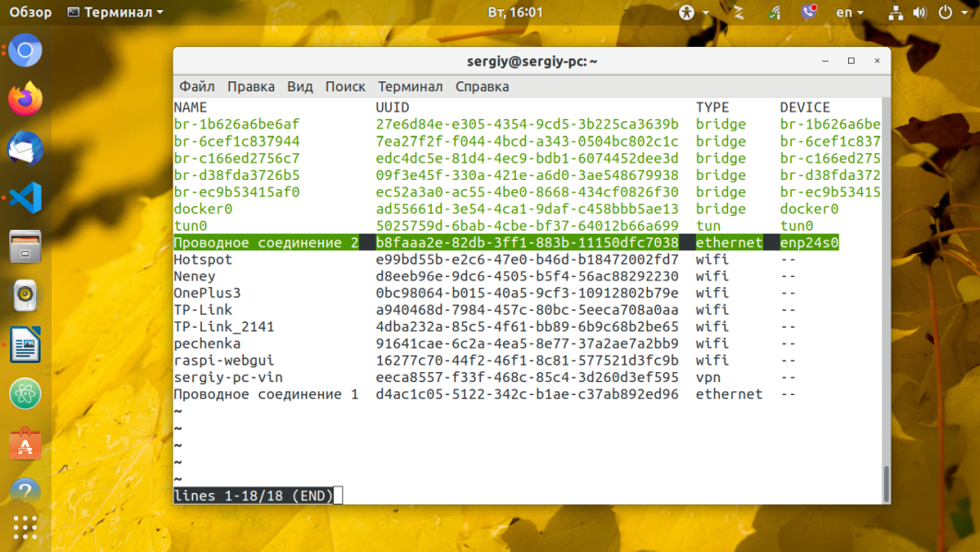This screenshot has width=980, height=552.
Task: Click the clock showing Вт, 16:01
Action: click(x=516, y=13)
